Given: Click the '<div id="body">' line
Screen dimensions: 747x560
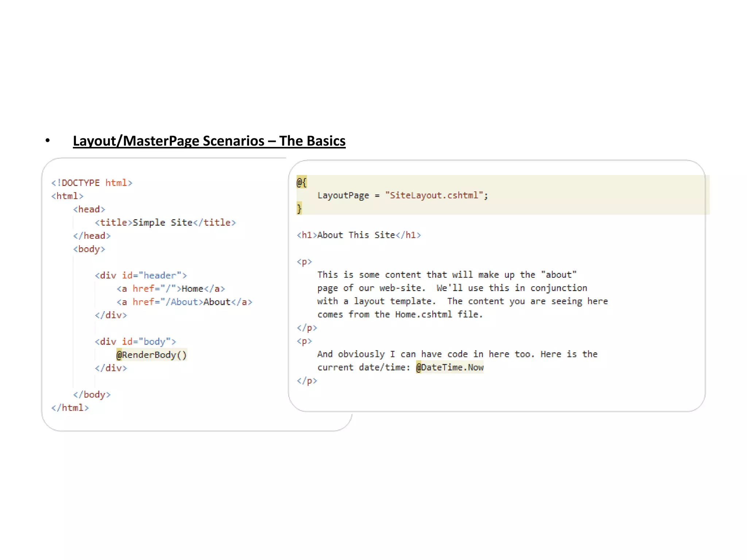Looking at the screenshot, I should click(x=135, y=342).
